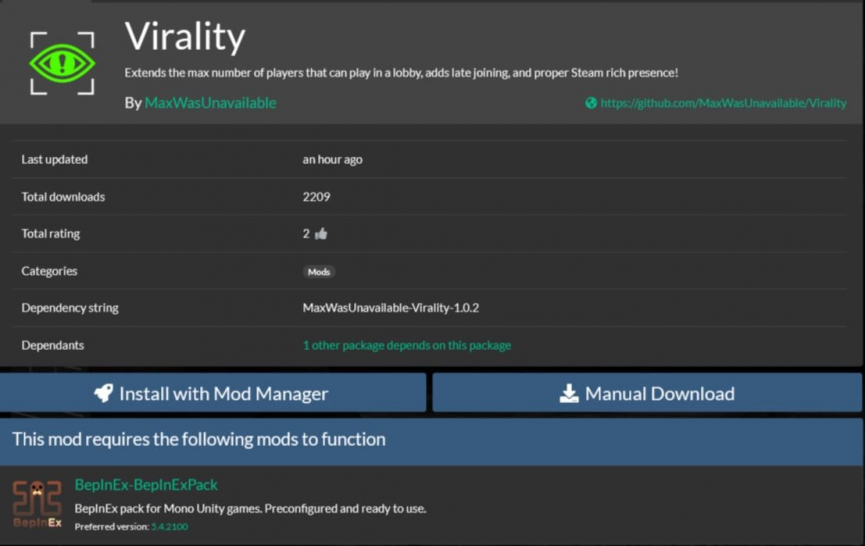Click the total downloads count 2209

[316, 197]
